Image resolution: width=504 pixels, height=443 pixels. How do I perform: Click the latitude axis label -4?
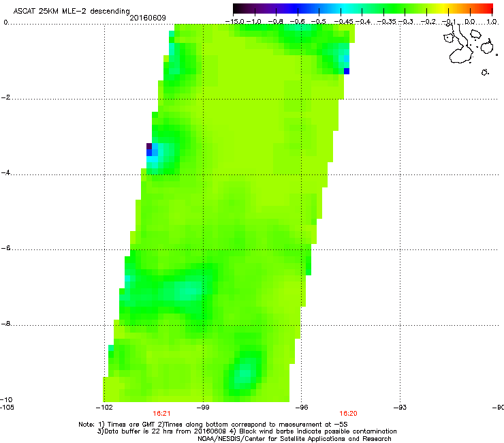[x=5, y=172]
